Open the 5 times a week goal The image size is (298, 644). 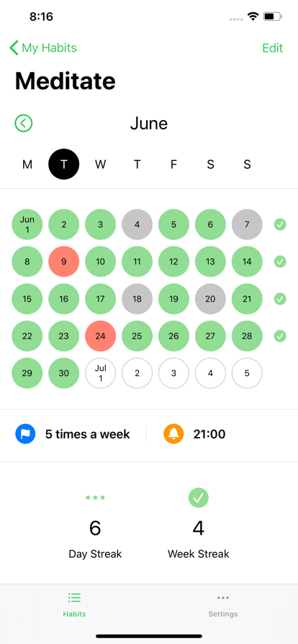click(x=88, y=434)
